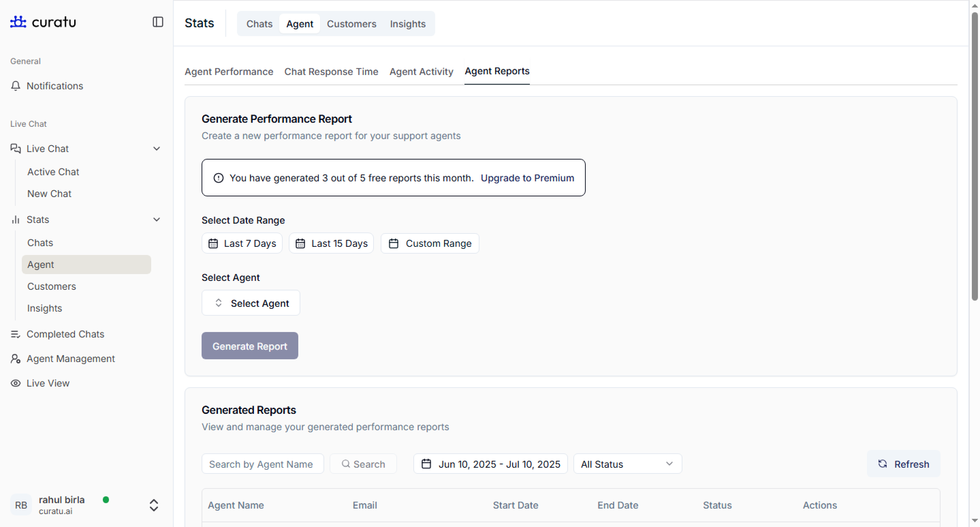Collapse the Live Chat sidebar section
980x527 pixels.
click(x=156, y=149)
